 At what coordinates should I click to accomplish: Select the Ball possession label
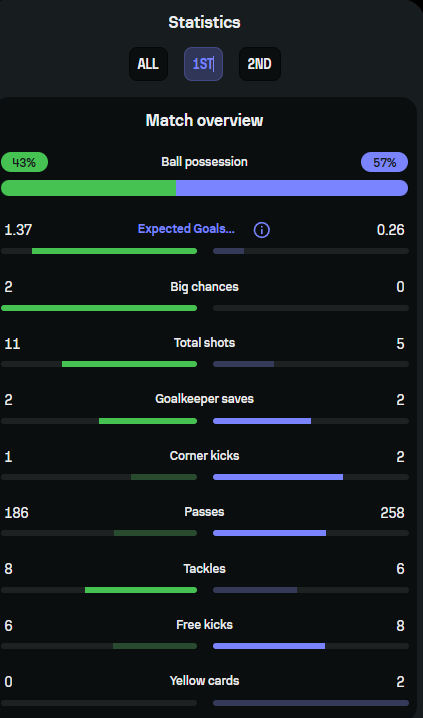pyautogui.click(x=204, y=162)
